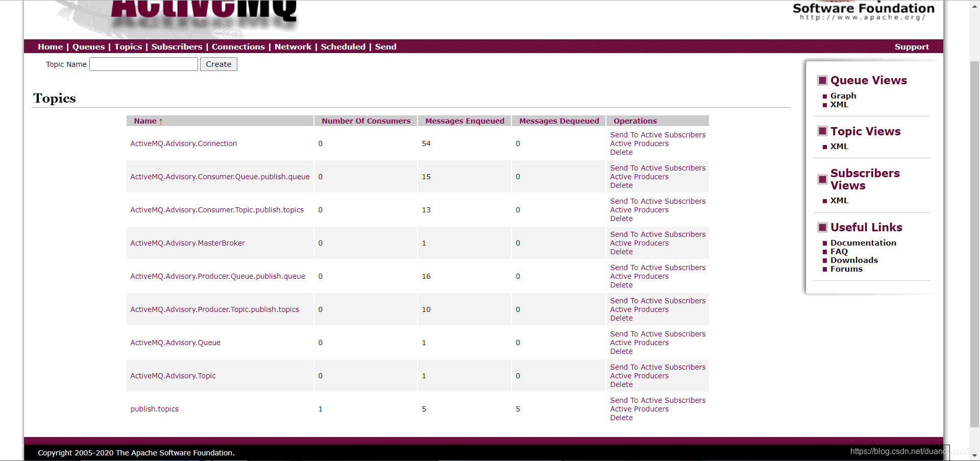Select the Topics page heading
The height and width of the screenshot is (461, 980).
[55, 98]
